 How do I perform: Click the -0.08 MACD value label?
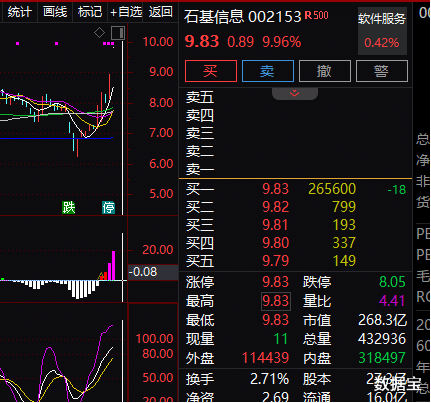coord(143,272)
